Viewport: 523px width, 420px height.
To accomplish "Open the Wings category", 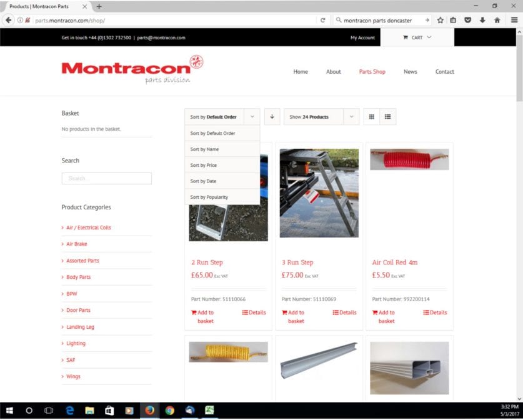I will click(73, 376).
